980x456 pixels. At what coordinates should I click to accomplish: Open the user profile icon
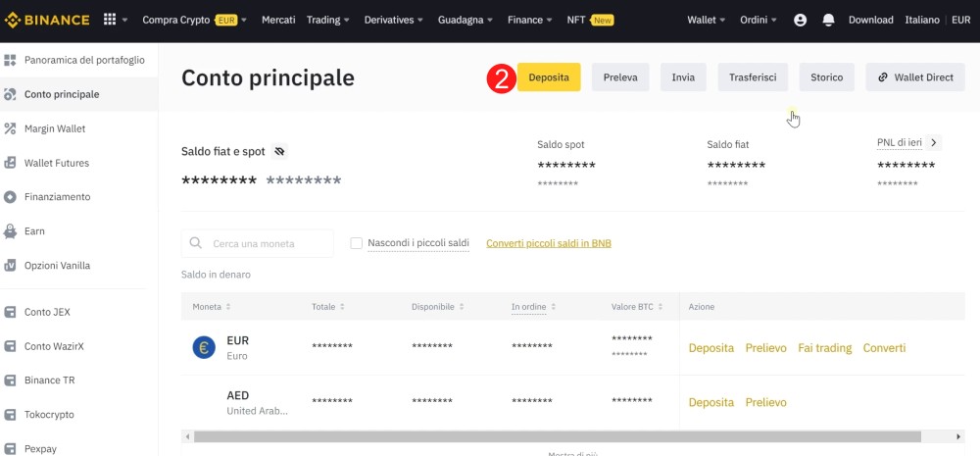[x=800, y=20]
